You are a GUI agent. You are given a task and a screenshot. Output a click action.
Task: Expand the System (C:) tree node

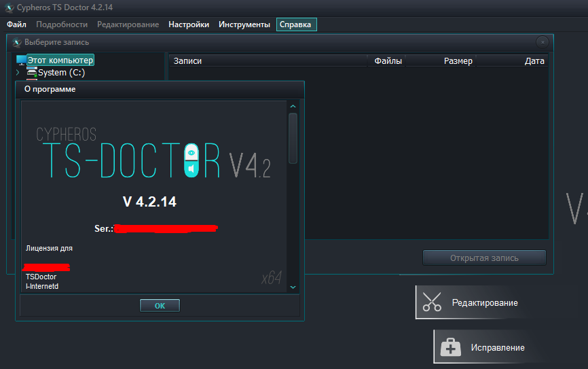[18, 72]
